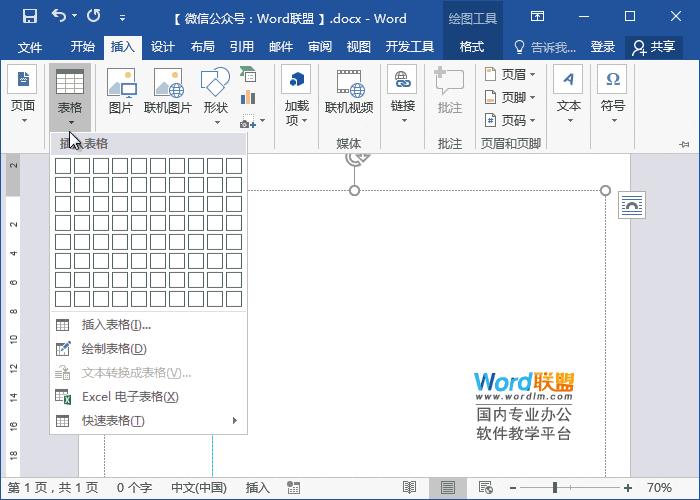
Task: Select the bottom-right cell of table grid
Action: pos(234,299)
